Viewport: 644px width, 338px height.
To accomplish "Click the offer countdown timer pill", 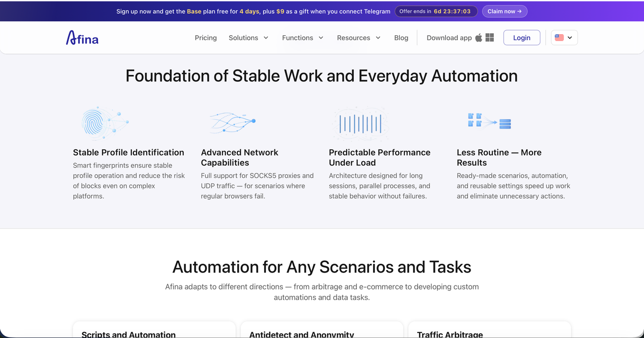I will (x=436, y=11).
